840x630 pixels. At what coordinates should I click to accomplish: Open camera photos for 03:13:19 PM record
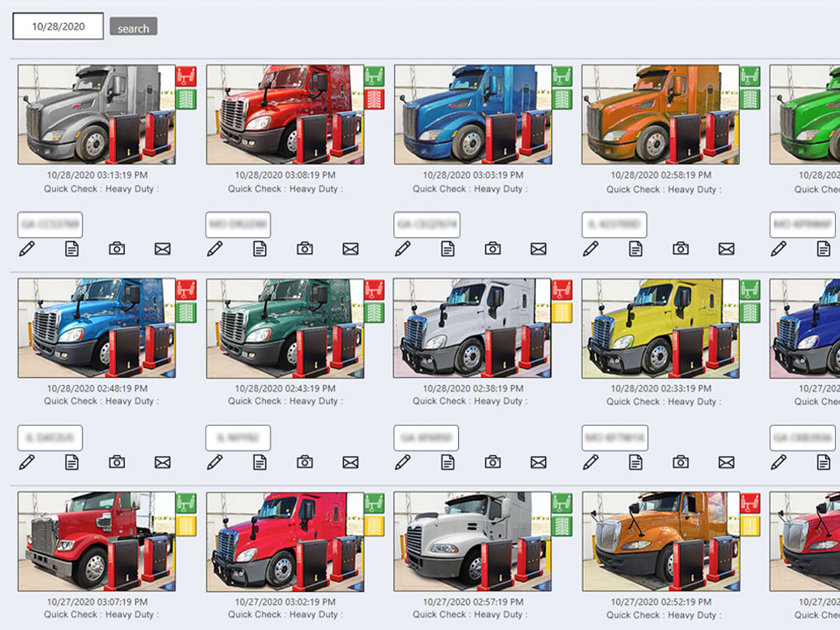[x=117, y=249]
